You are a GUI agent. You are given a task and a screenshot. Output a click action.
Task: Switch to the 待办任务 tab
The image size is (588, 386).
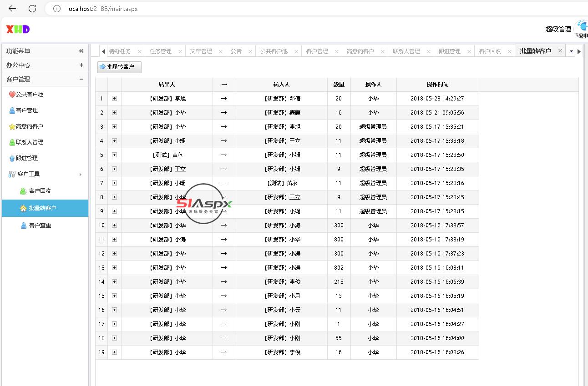tap(120, 51)
